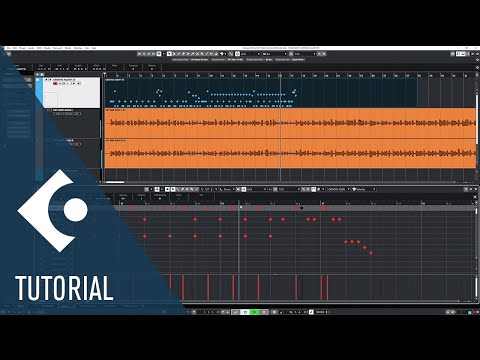Open the Edit menu
Viewport: 480px width, 360px height.
[x=15, y=48]
